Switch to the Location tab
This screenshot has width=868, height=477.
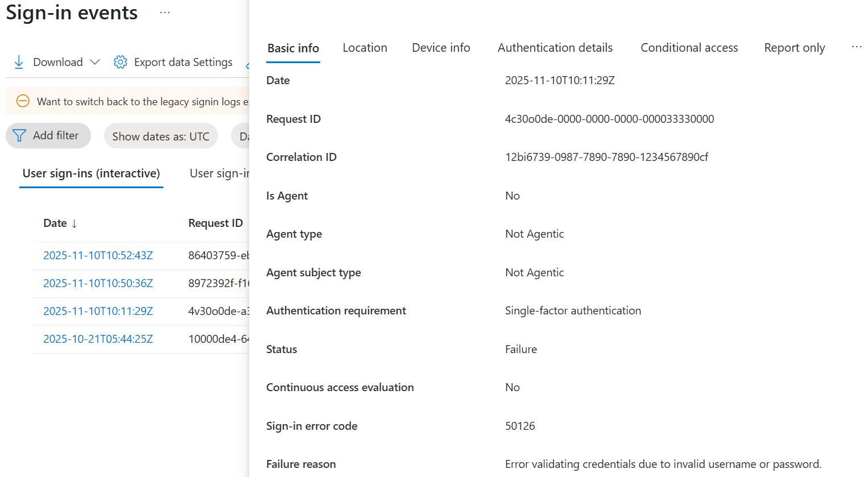point(365,48)
